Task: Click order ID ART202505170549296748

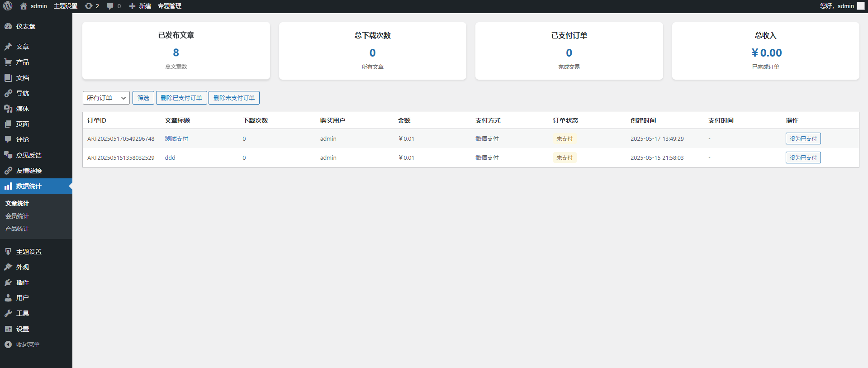Action: [121, 139]
